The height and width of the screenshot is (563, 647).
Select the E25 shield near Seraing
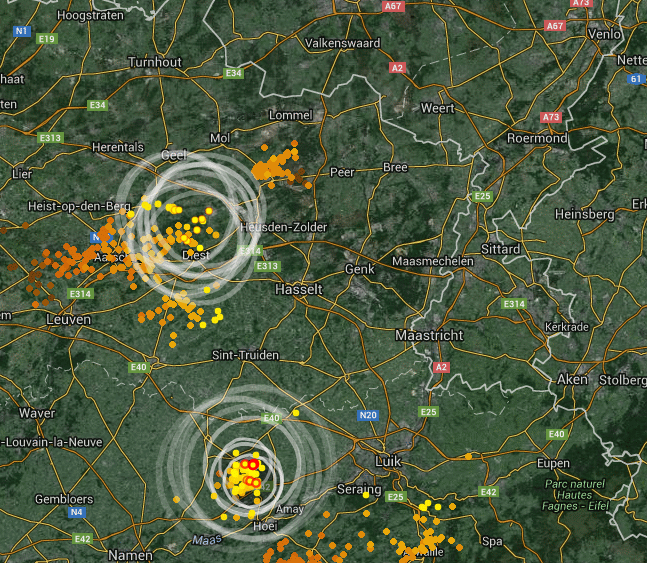pyautogui.click(x=395, y=497)
